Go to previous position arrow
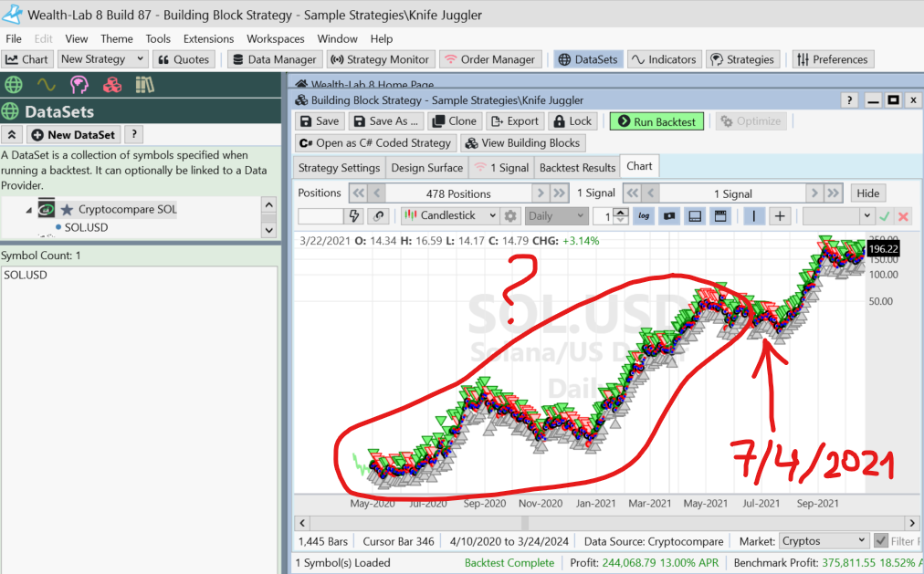 click(x=377, y=193)
